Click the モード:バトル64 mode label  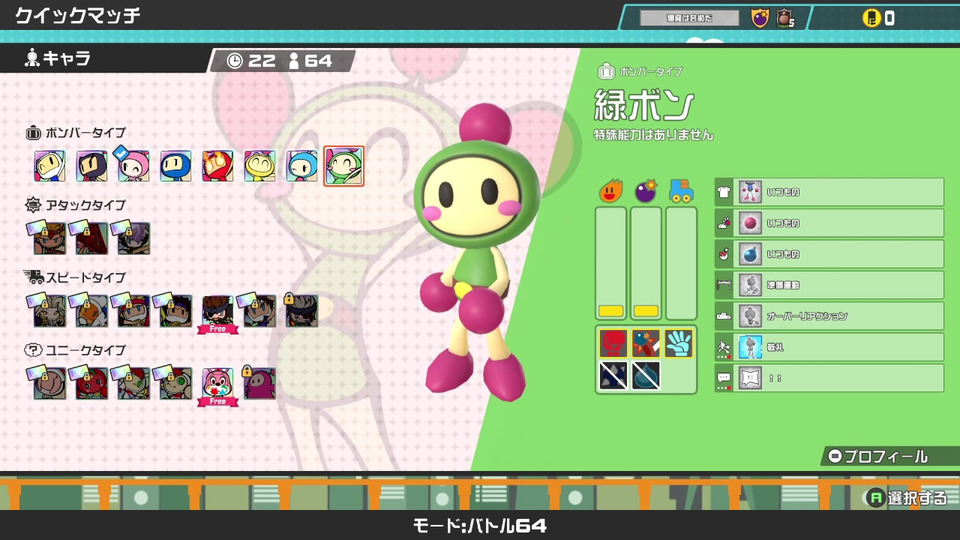tap(480, 525)
